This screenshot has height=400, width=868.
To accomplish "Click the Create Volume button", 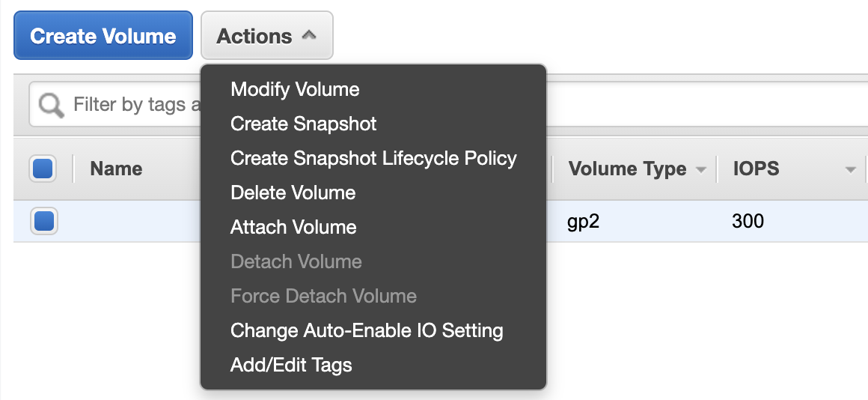I will click(103, 35).
